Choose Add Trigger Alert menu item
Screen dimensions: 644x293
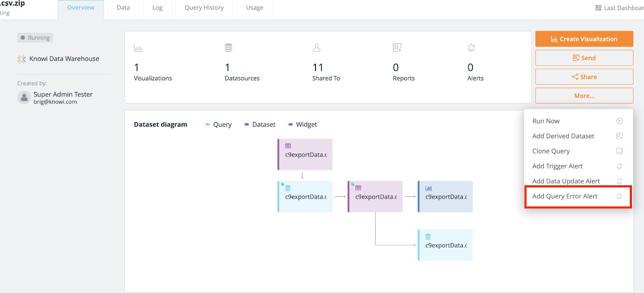578,166
